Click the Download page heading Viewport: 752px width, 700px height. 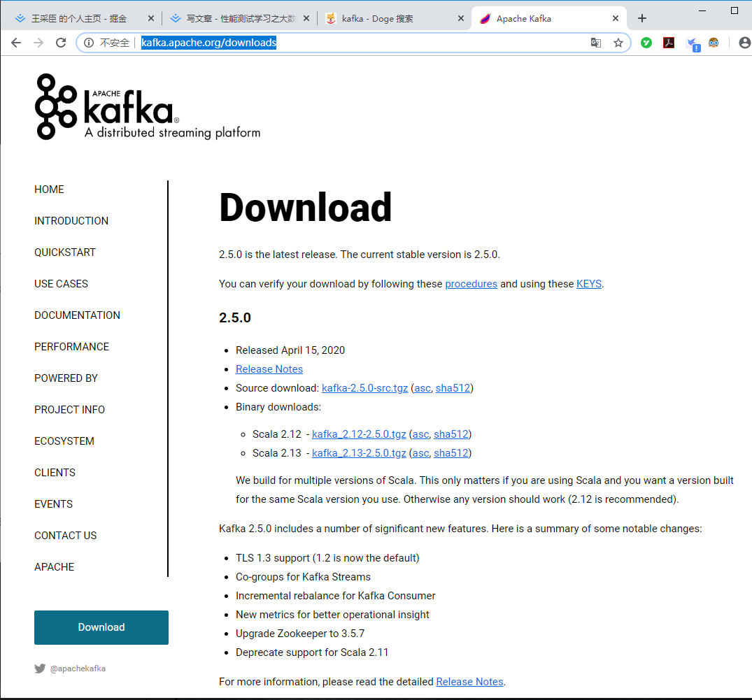point(306,207)
